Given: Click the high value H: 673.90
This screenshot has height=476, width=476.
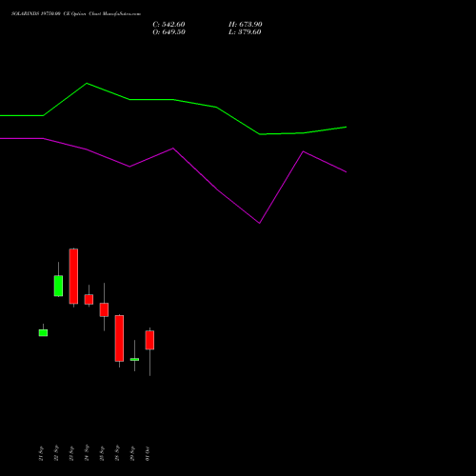Looking at the screenshot, I should point(246,25).
